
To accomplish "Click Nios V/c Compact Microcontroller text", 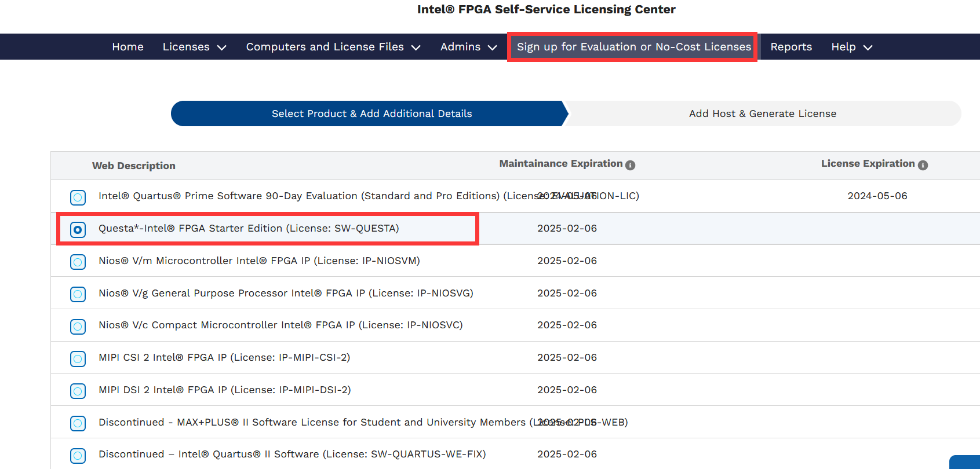I will click(x=280, y=325).
